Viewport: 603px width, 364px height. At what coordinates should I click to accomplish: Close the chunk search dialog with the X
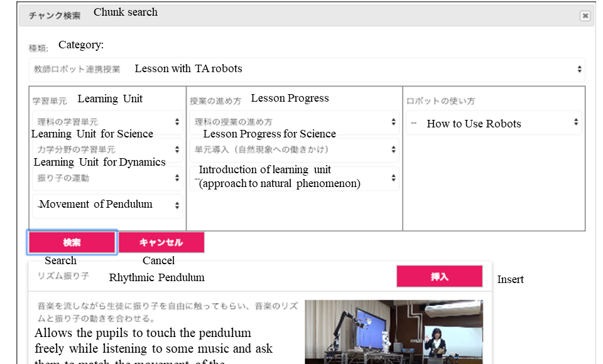[x=585, y=16]
